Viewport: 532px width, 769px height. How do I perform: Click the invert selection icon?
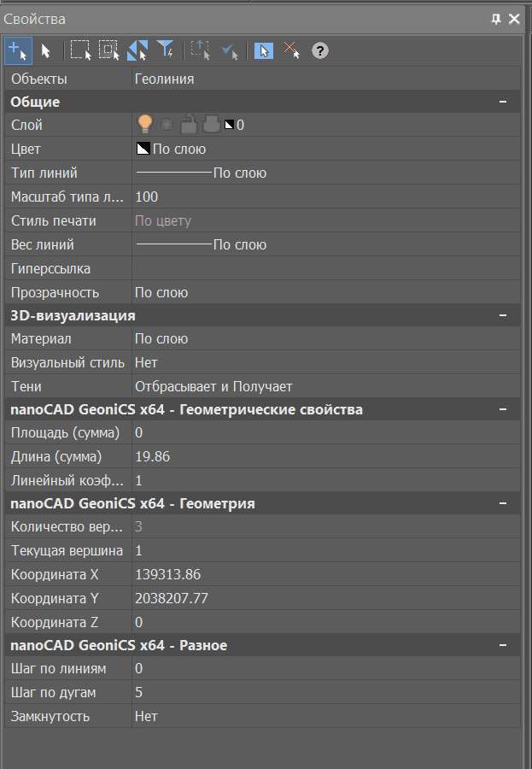[x=137, y=50]
